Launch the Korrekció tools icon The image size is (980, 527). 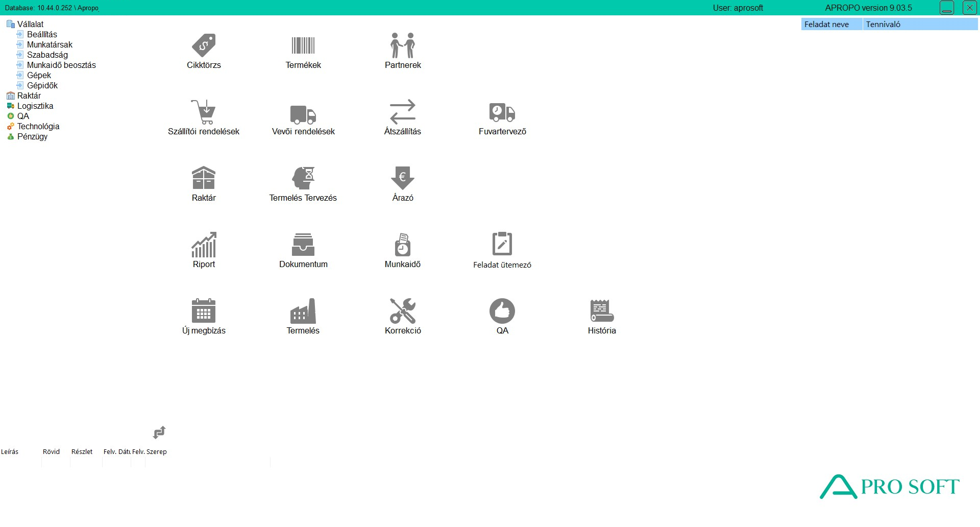403,311
